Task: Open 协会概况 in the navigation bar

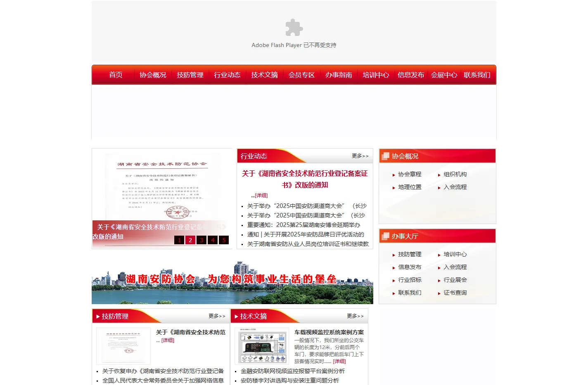Action: click(x=153, y=75)
